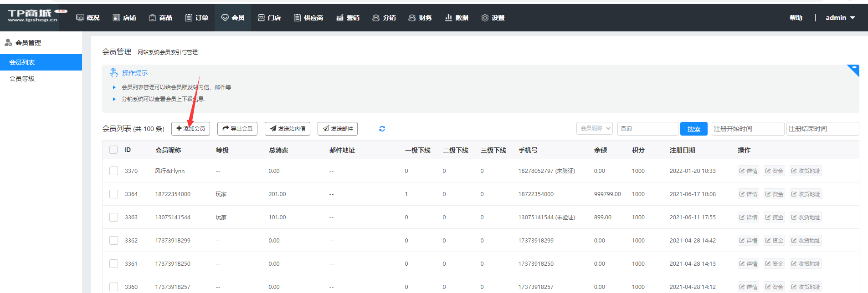Screen dimensions: 868x293
Task: Select the checkbox for member 3362
Action: pos(113,241)
